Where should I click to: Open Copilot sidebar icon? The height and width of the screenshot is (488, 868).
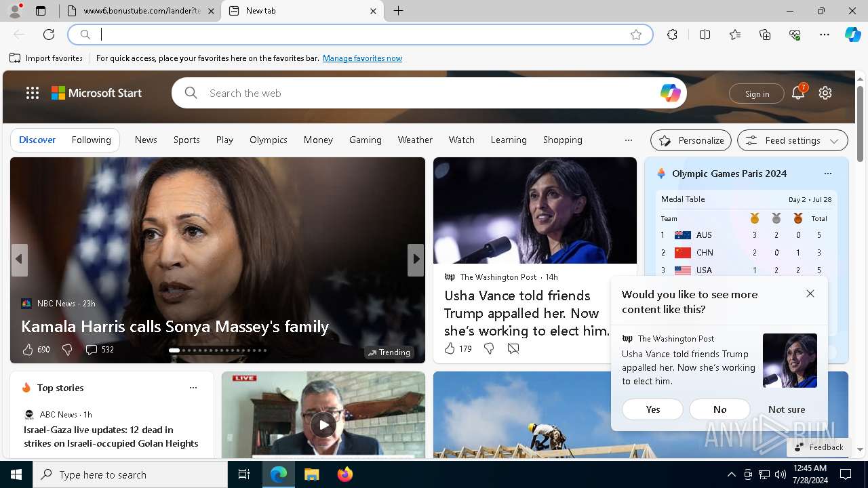point(853,35)
